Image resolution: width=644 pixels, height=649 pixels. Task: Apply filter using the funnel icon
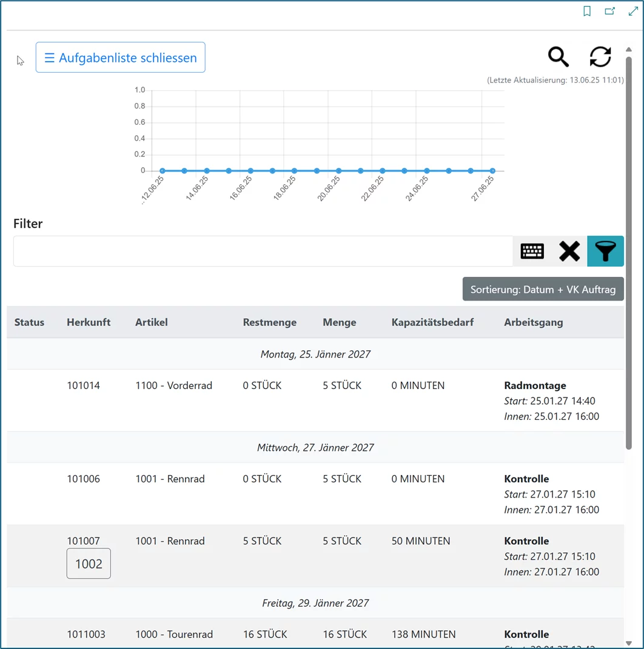point(605,251)
